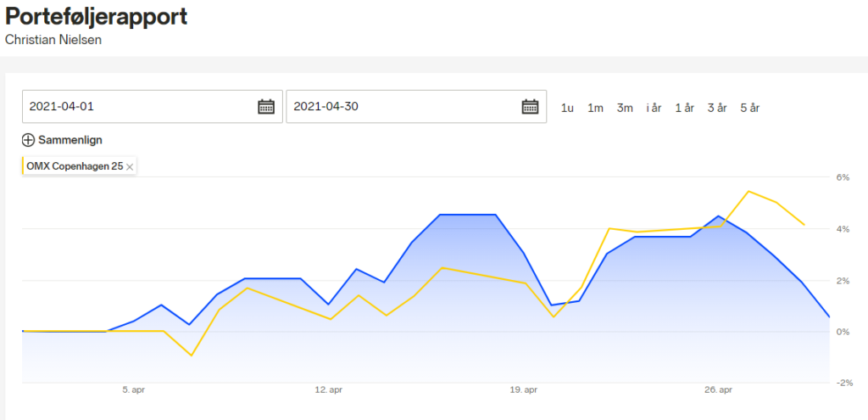Screen dimensions: 868x420
Task: Click the end date field 2021-04-30
Action: 416,106
